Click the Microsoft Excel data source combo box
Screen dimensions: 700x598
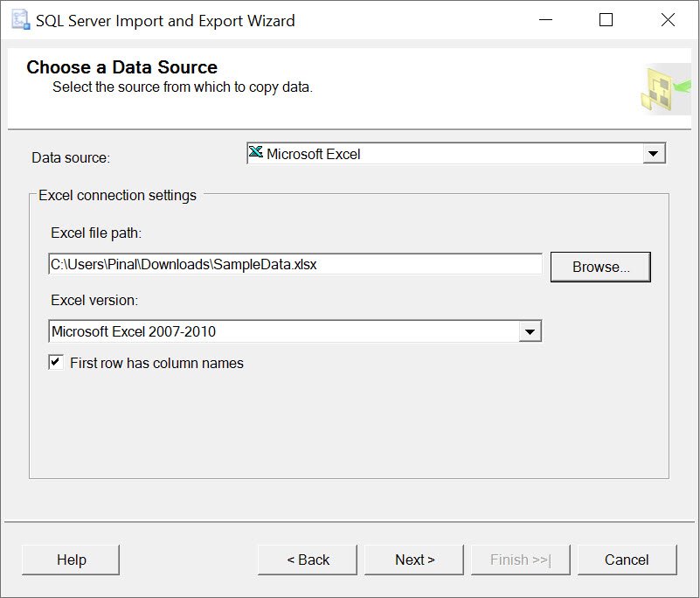(456, 154)
